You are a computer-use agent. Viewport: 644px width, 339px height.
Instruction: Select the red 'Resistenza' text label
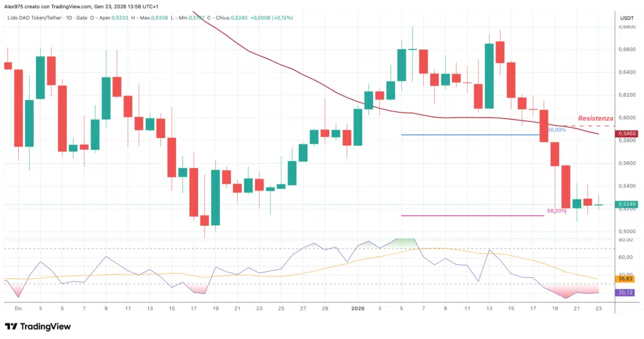click(x=595, y=118)
